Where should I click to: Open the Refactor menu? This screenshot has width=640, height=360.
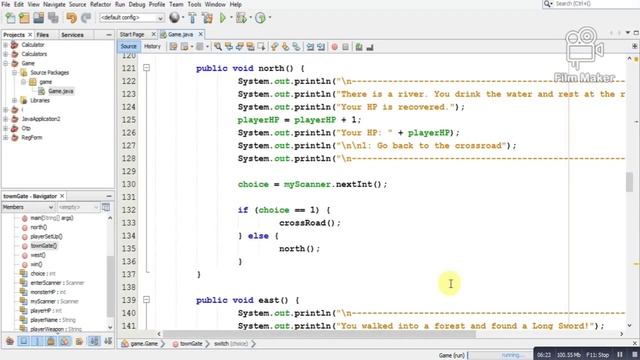(100, 4)
